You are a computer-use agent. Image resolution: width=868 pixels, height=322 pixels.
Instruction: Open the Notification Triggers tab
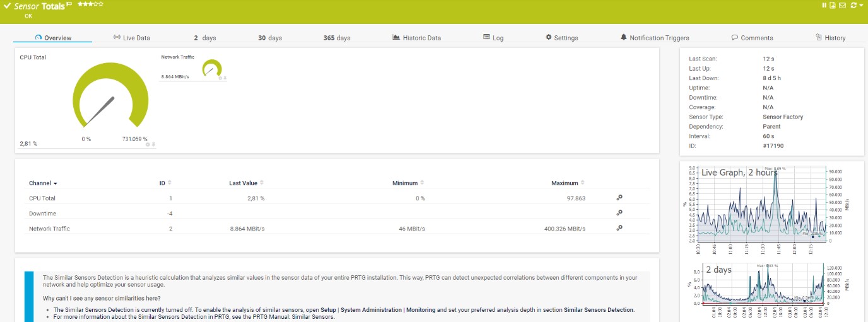click(x=655, y=38)
